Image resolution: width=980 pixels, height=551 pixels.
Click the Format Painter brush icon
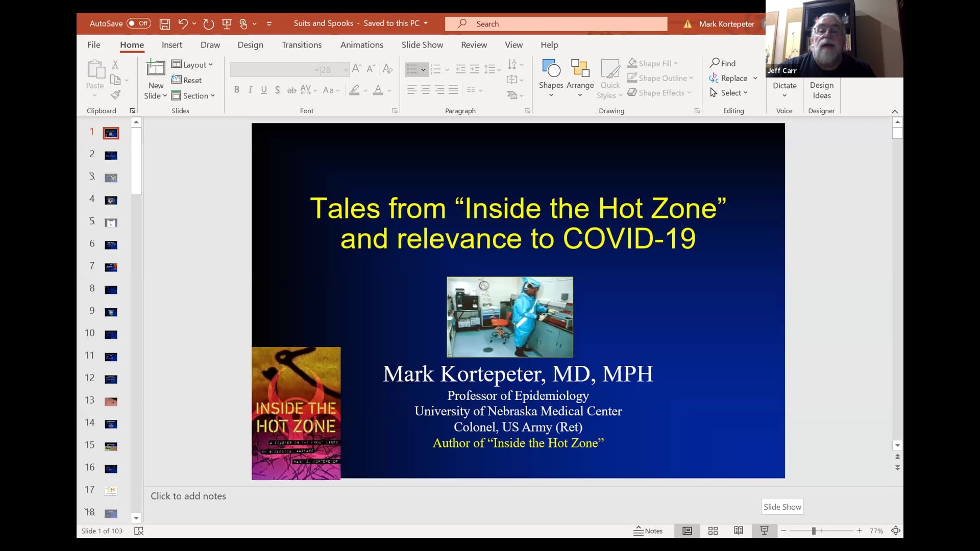coord(116,95)
